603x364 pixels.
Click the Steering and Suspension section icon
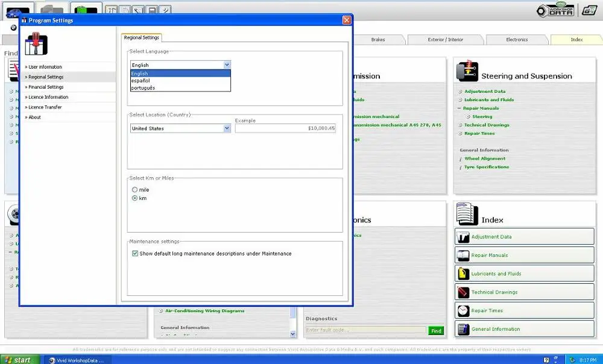coord(467,71)
